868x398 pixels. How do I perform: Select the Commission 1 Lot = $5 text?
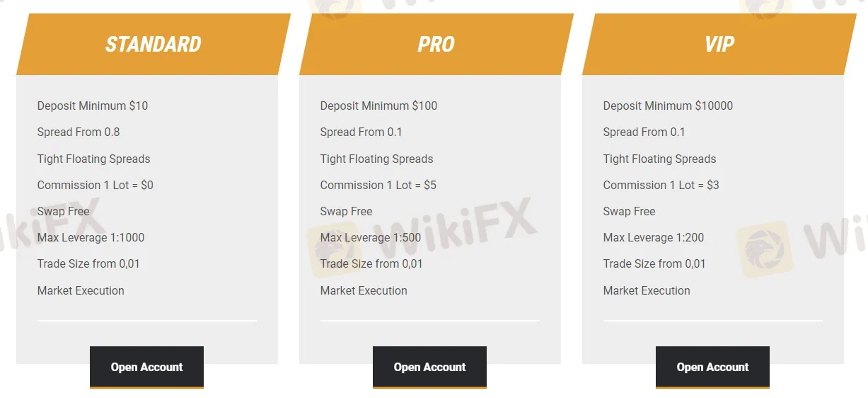[378, 185]
